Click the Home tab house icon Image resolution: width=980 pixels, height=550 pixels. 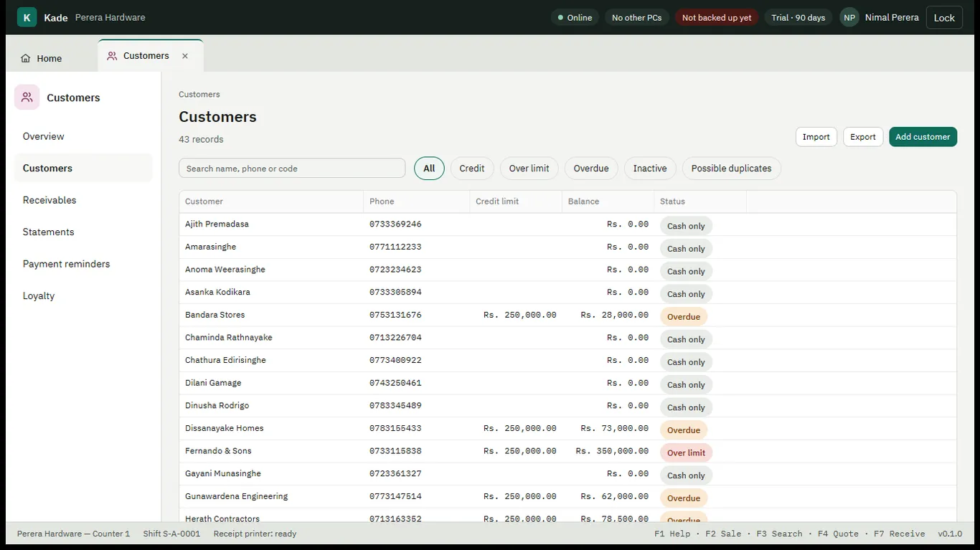click(x=26, y=59)
